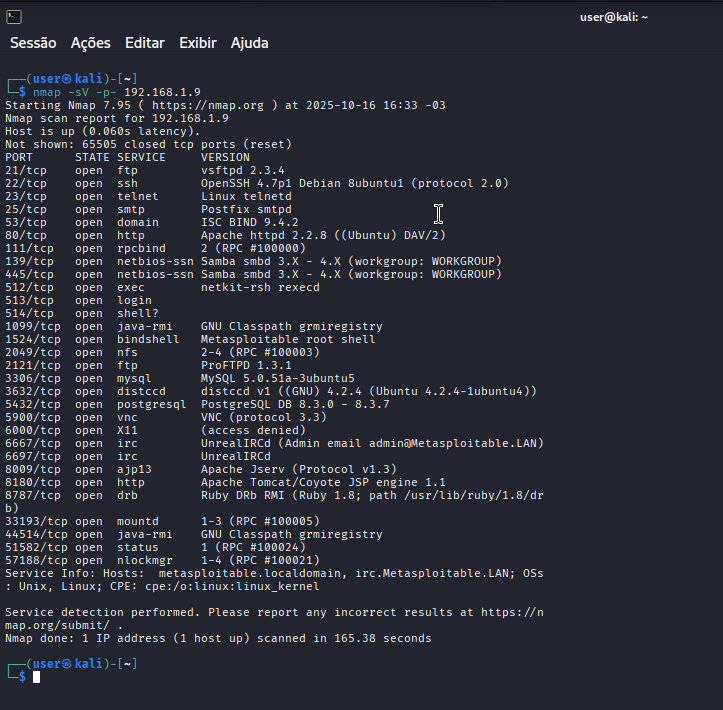Click the 'Postfix smtpd' version text
The height and width of the screenshot is (710, 723).
246,209
